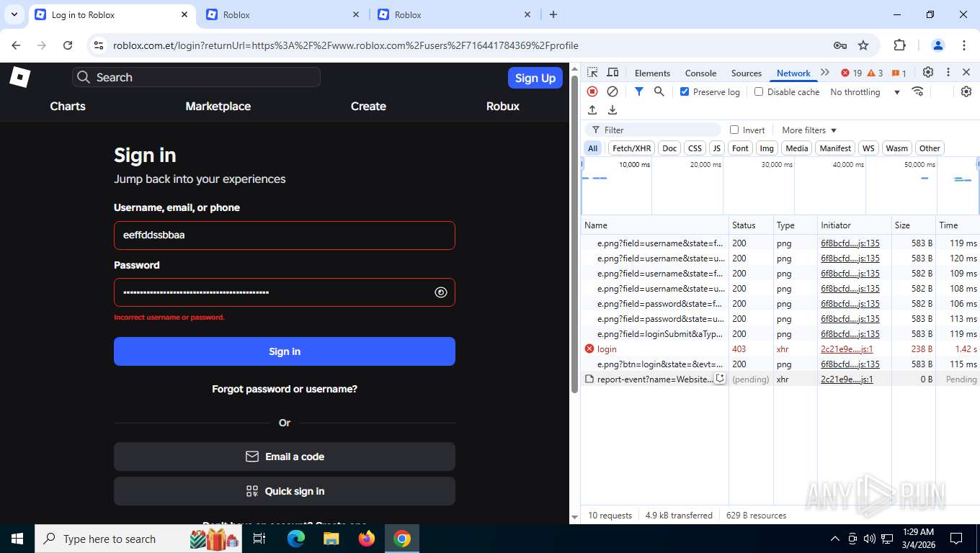
Task: Filter requests by WS type
Action: pos(868,148)
